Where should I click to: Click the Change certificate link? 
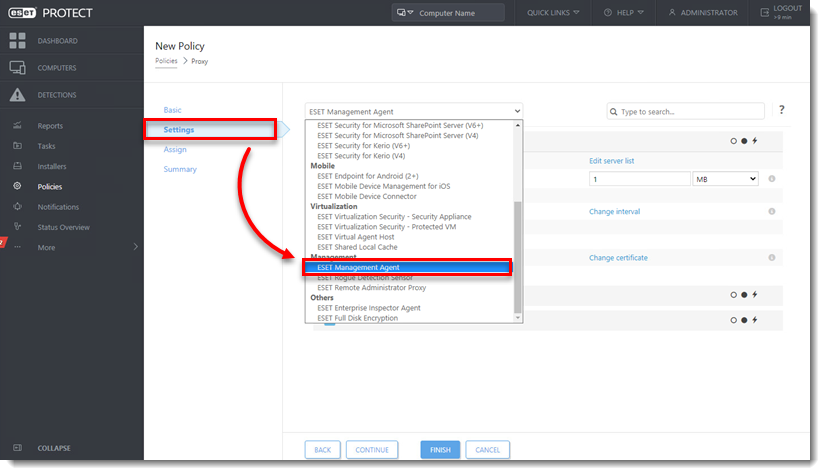[618, 258]
